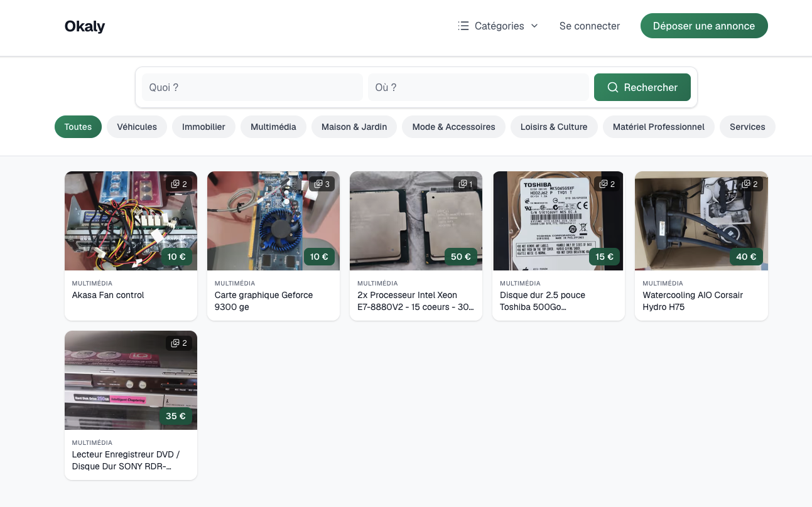
Task: Click the 50 € price badge
Action: tap(461, 257)
